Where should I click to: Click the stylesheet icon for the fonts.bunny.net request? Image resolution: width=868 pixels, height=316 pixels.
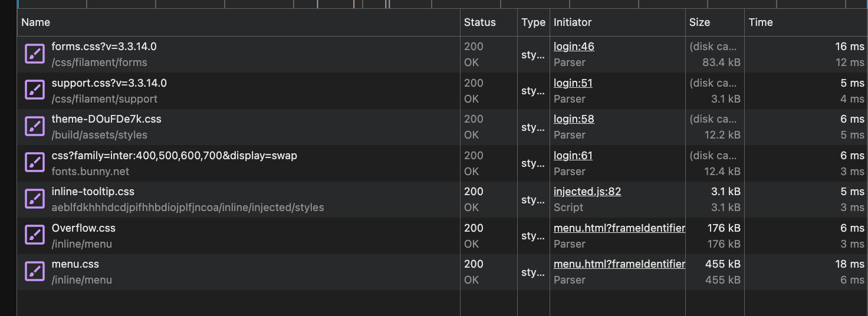[35, 163]
